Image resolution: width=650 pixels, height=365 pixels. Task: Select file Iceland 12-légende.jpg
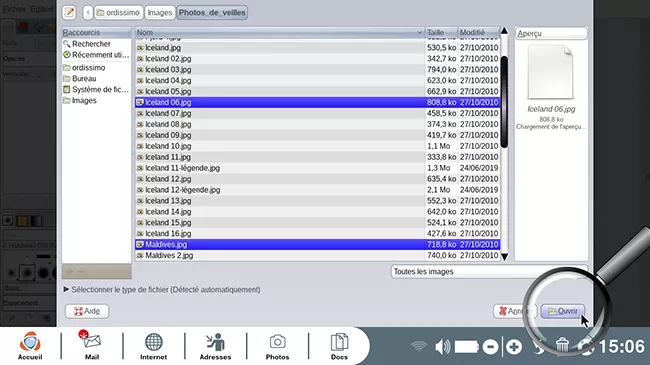click(x=318, y=190)
